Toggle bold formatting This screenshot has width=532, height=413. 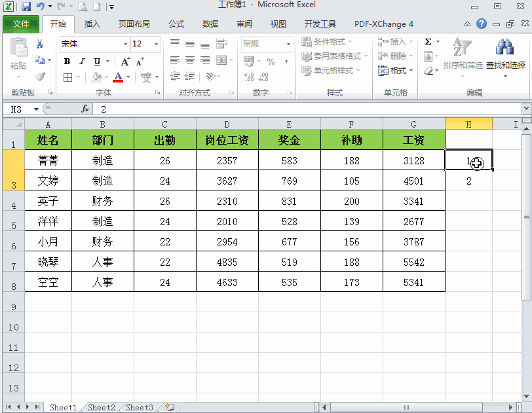(x=67, y=62)
